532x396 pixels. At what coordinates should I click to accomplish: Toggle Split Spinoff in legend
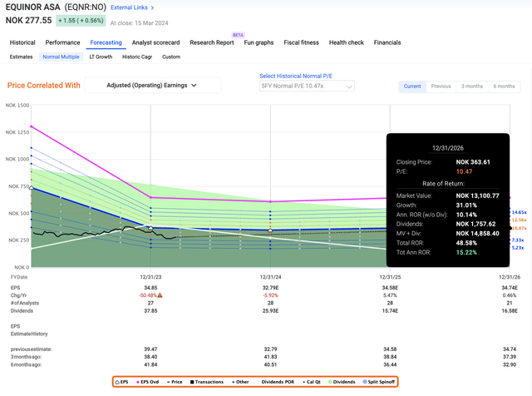[x=379, y=382]
